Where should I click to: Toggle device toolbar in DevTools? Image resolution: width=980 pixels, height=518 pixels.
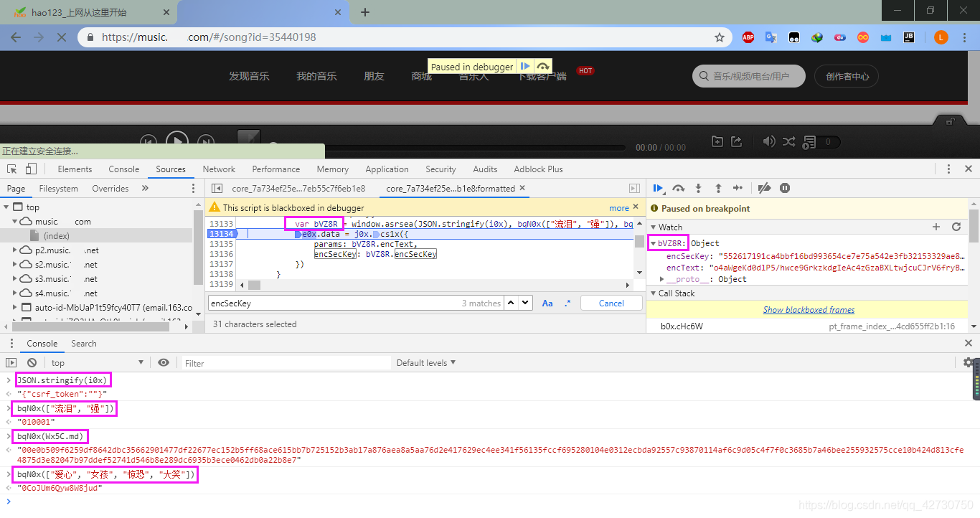point(31,169)
